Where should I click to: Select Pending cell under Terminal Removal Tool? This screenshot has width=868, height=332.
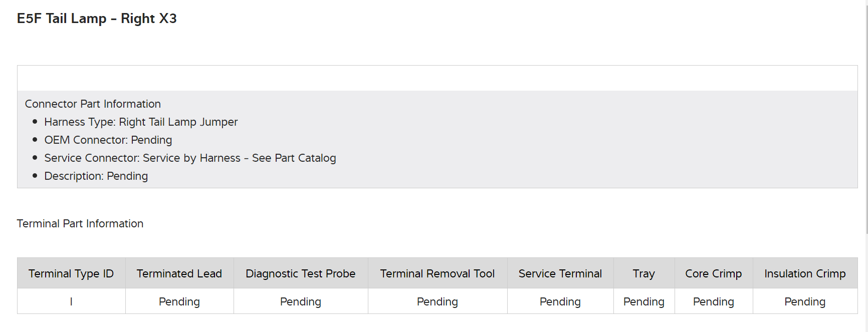click(x=438, y=301)
